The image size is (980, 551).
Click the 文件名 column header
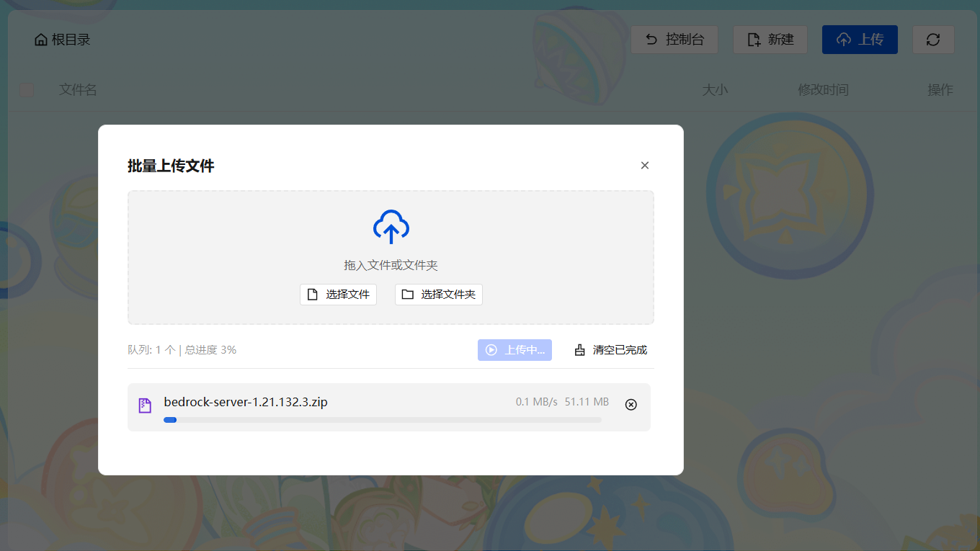(x=78, y=90)
